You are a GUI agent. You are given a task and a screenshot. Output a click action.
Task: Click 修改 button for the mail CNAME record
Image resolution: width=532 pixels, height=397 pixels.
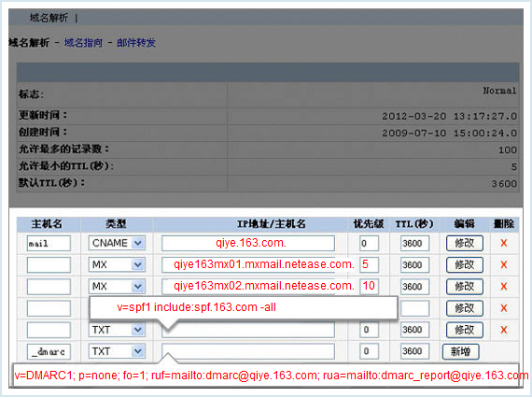[465, 243]
